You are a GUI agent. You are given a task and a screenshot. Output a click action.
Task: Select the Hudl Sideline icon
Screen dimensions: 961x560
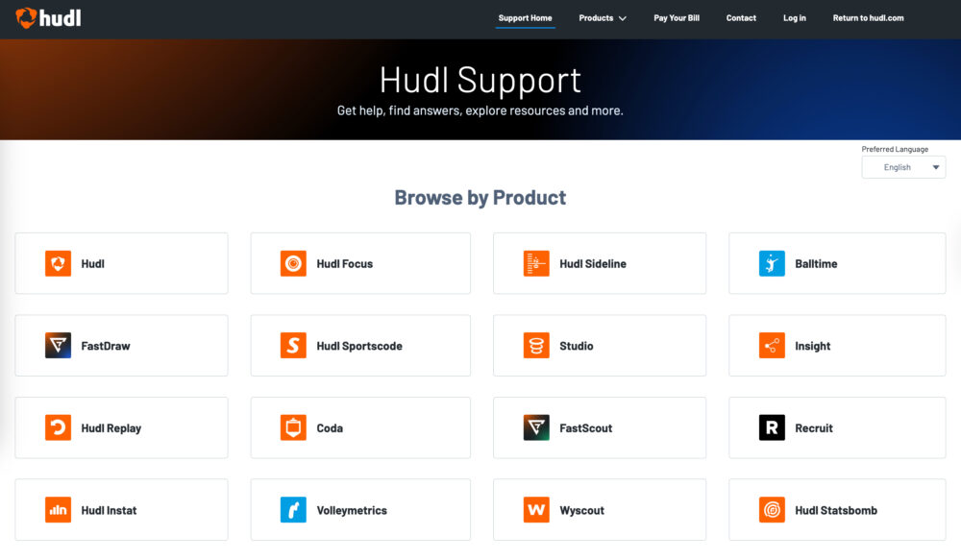[x=536, y=263]
